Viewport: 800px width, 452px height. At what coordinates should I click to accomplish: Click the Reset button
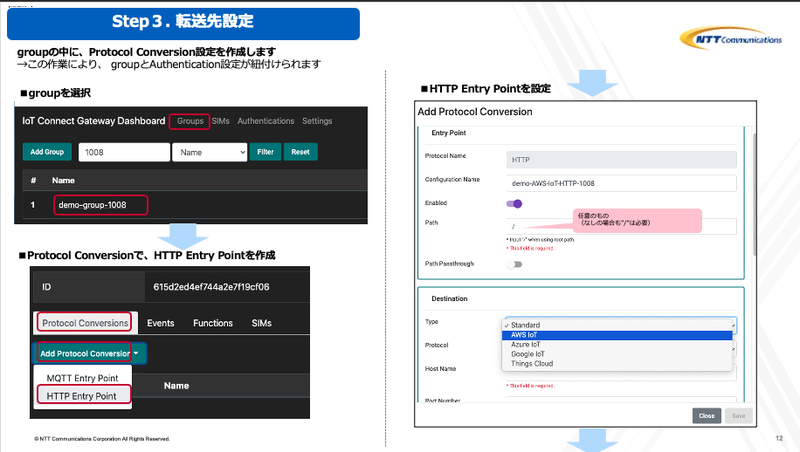pyautogui.click(x=301, y=152)
